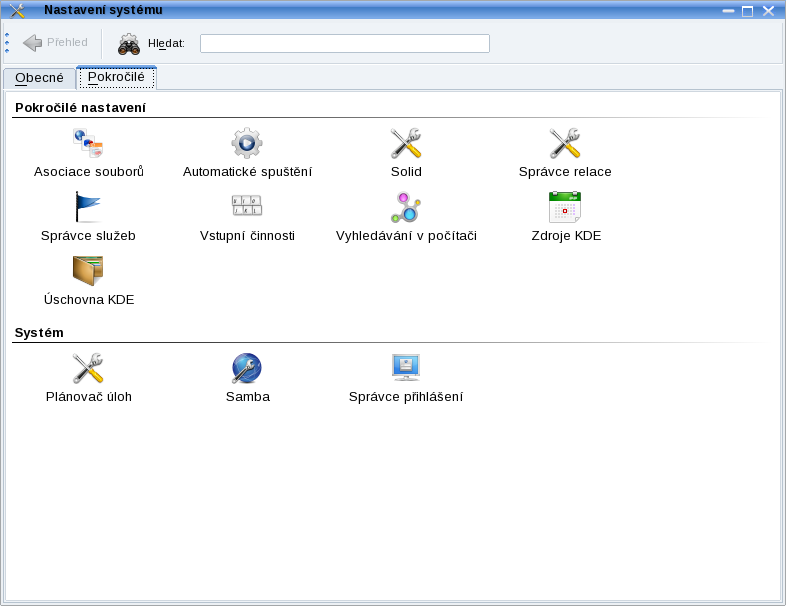Click the Správce služeb label
Screen dimensions: 786x606
(x=88, y=236)
